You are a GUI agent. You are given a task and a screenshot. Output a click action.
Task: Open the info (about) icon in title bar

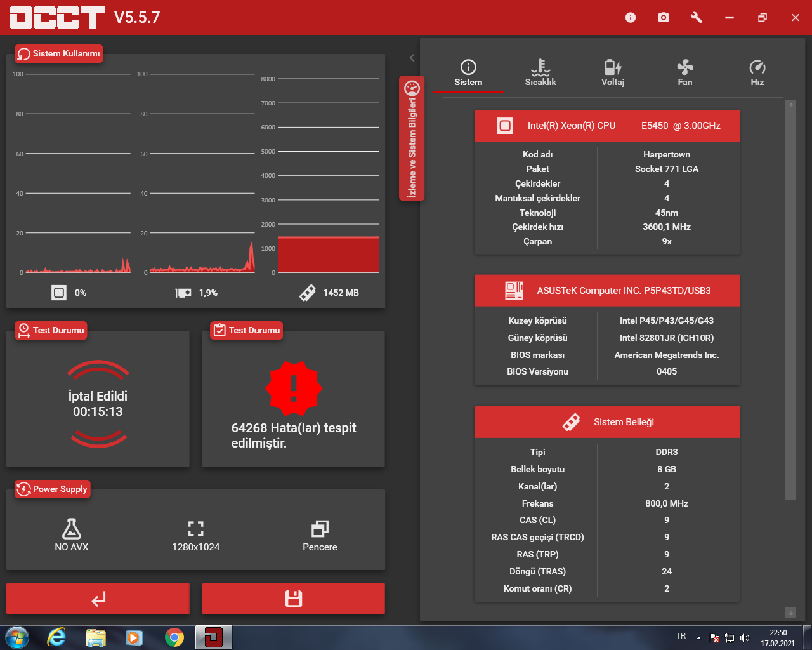[631, 17]
